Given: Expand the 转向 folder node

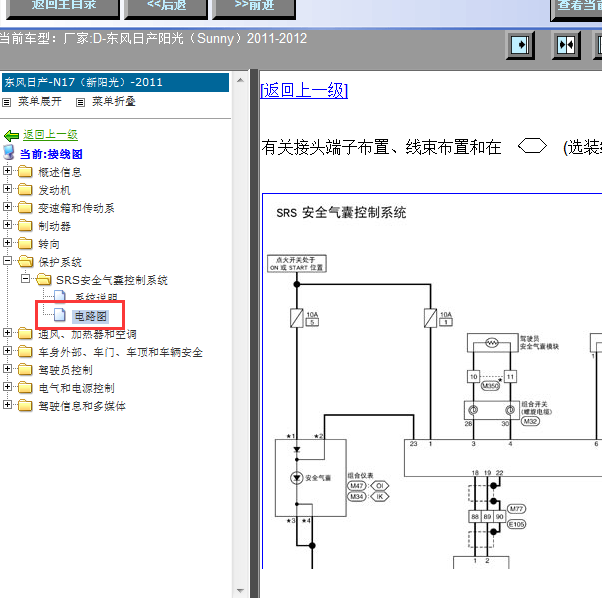Looking at the screenshot, I should tap(7, 243).
